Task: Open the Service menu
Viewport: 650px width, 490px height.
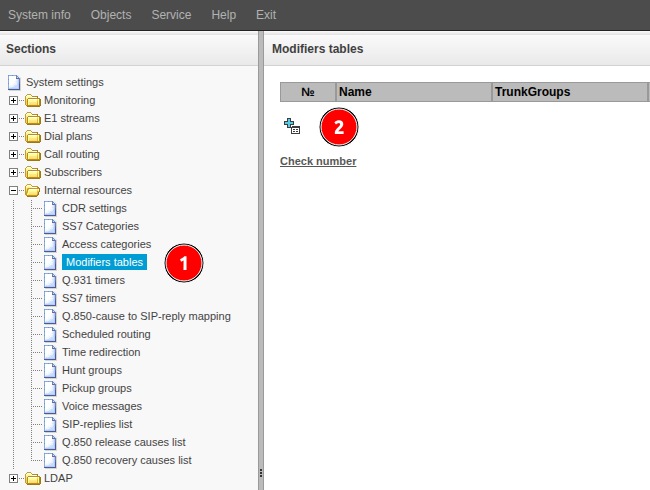Action: (x=171, y=15)
